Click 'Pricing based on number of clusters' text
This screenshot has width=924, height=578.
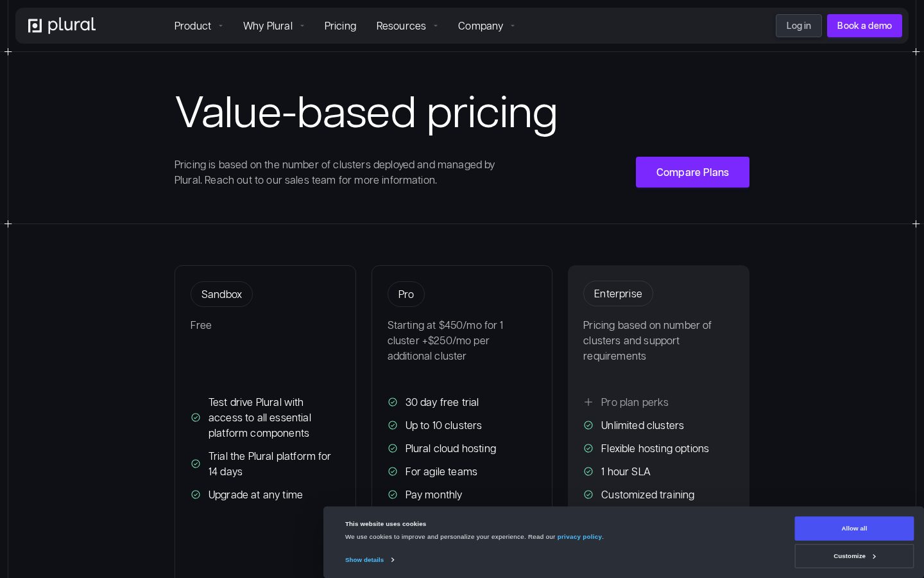(x=647, y=340)
